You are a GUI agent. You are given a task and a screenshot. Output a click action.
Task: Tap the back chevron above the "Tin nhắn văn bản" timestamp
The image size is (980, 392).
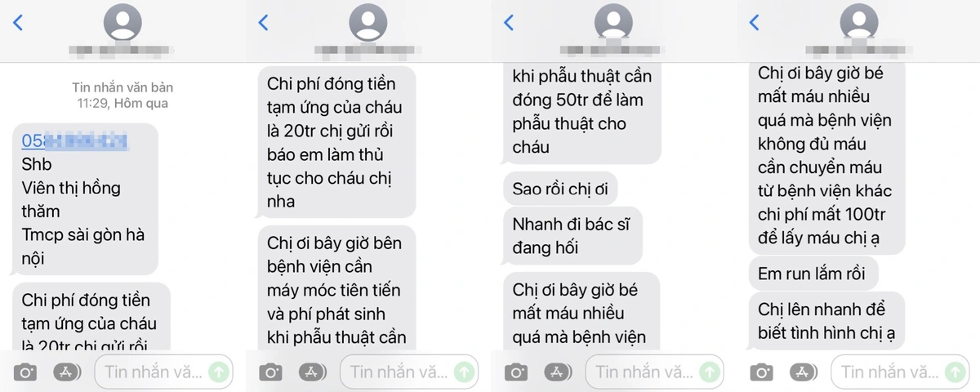click(18, 23)
